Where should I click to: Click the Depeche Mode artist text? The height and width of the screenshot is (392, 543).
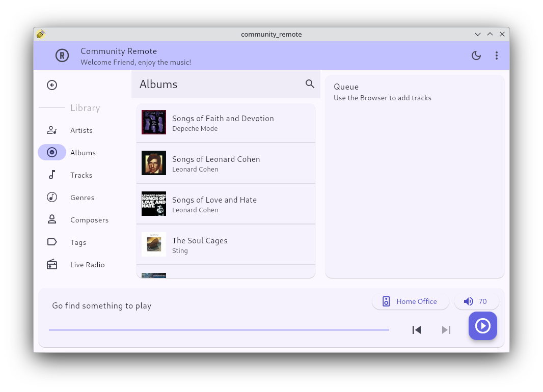pyautogui.click(x=195, y=128)
